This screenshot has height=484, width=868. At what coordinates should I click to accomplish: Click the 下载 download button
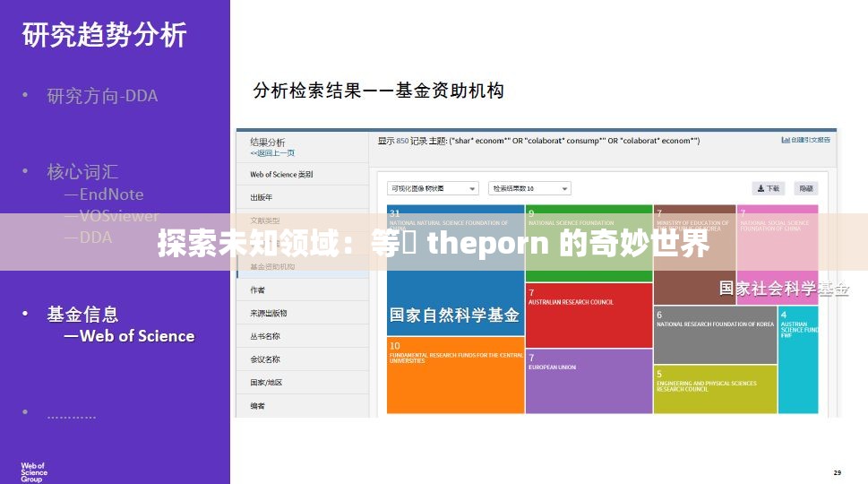(x=768, y=188)
